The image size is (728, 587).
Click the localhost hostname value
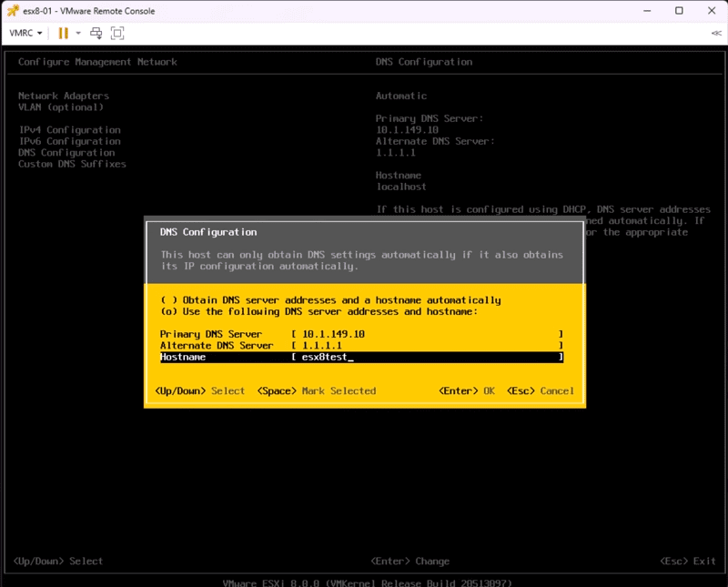pos(401,187)
